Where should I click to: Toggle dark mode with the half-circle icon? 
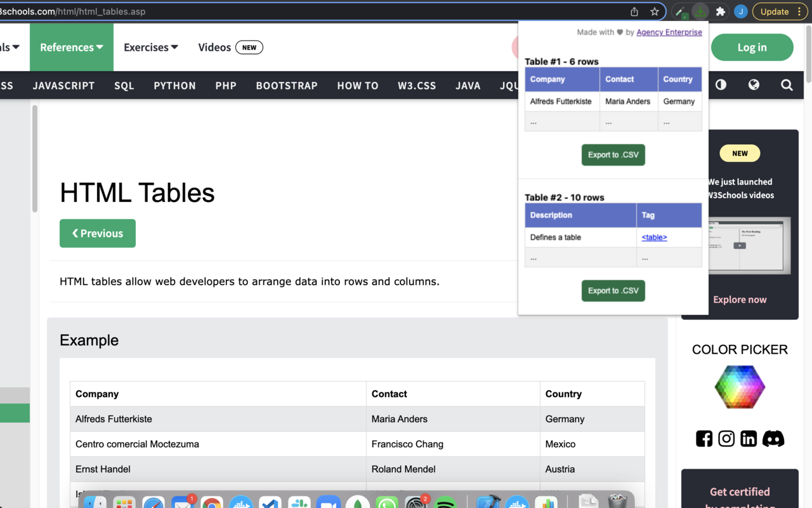(x=721, y=85)
